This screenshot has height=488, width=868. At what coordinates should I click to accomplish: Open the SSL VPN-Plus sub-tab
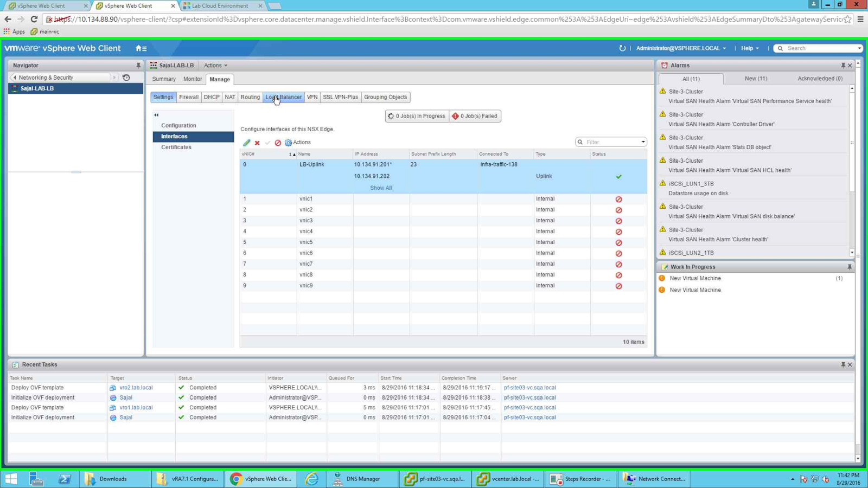click(341, 97)
